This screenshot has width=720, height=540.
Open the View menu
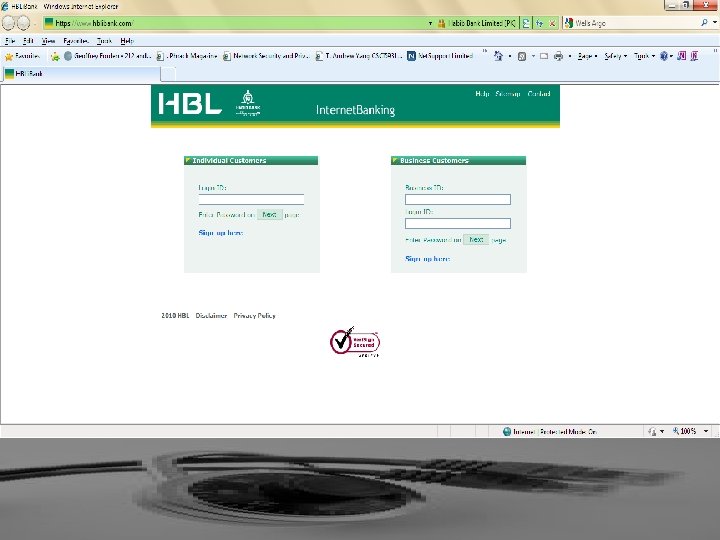point(48,41)
